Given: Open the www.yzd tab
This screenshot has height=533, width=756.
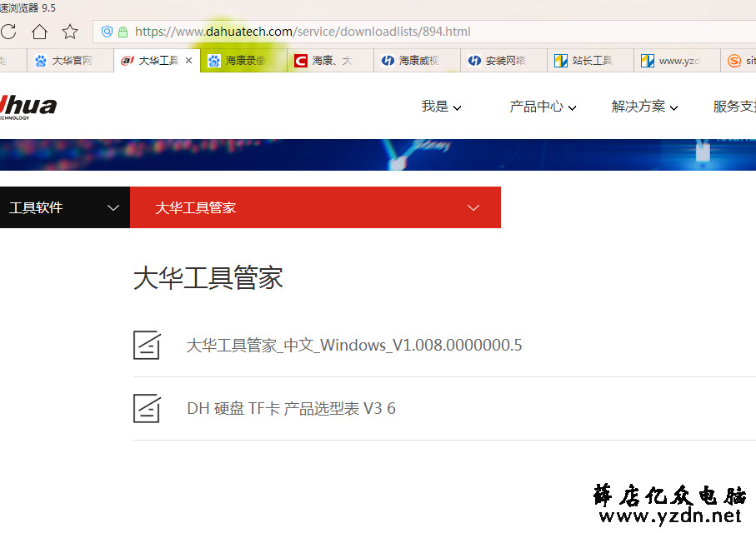Looking at the screenshot, I should (x=678, y=61).
